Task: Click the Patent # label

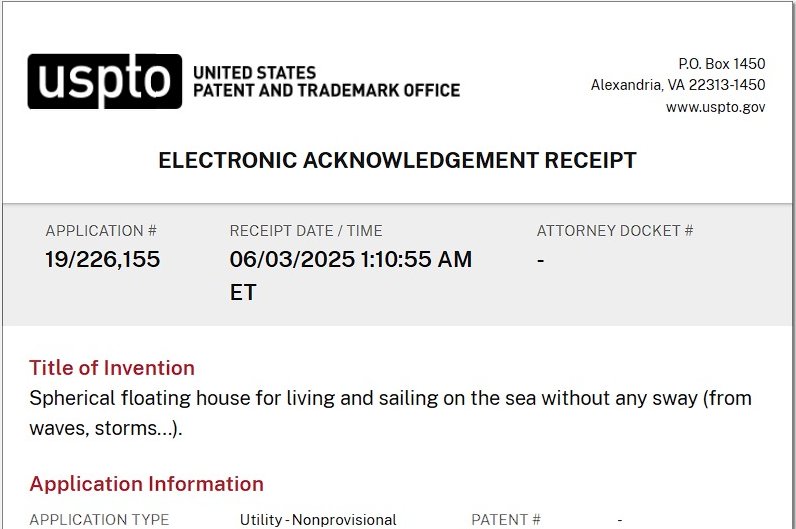Action: pyautogui.click(x=506, y=520)
